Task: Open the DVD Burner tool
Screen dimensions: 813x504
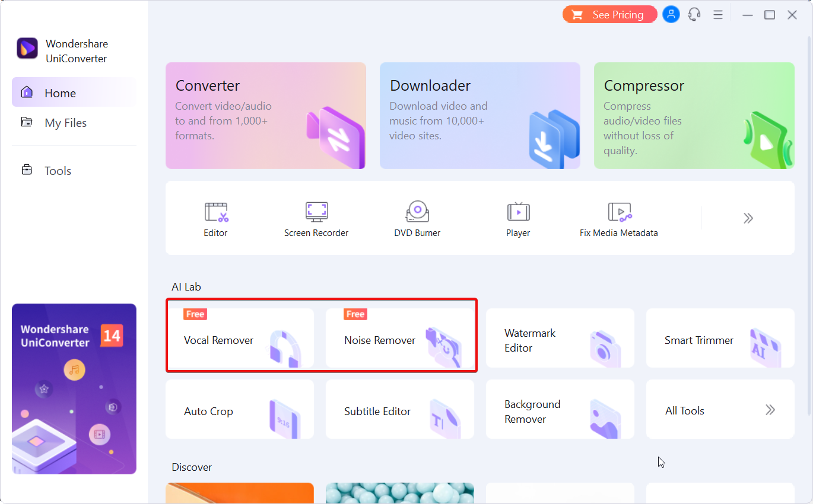Action: (417, 219)
